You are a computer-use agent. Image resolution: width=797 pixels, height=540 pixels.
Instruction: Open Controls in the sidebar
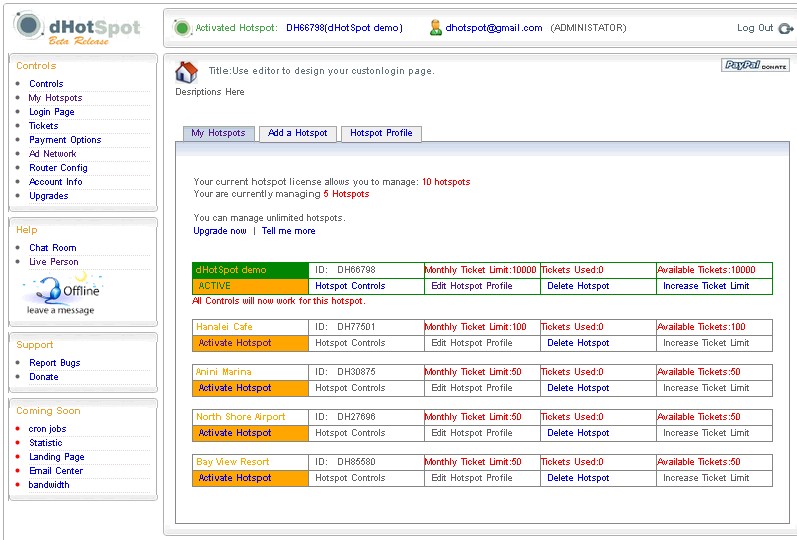click(46, 84)
